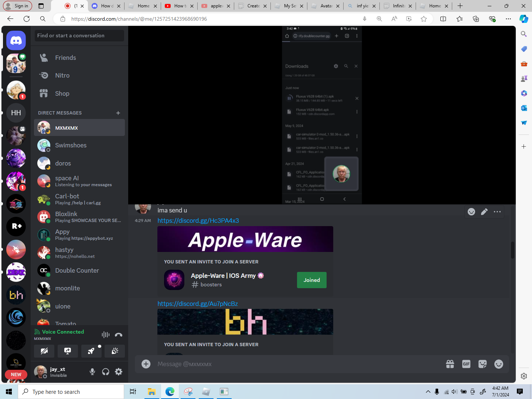This screenshot has width=532, height=399.
Task: Toggle camera on in voice panel
Action: (x=44, y=351)
